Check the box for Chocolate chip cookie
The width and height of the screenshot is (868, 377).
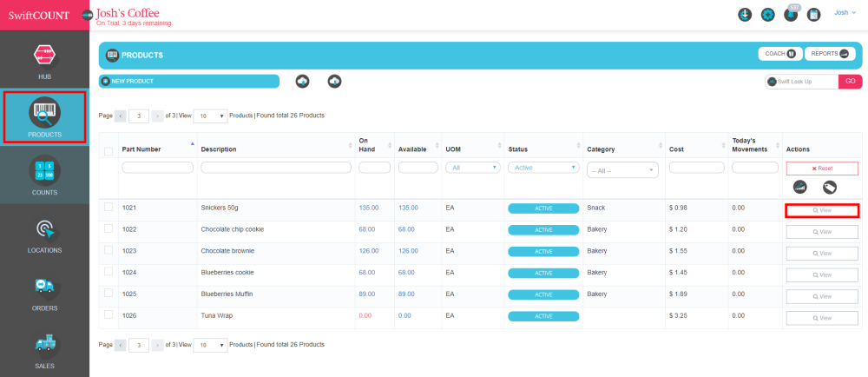[x=108, y=228]
